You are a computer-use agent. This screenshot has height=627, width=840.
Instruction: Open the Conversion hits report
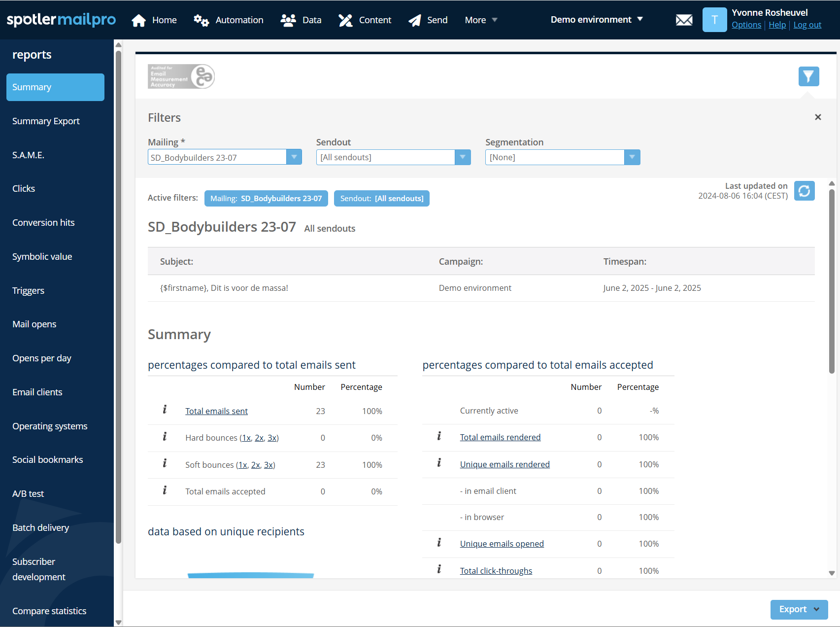tap(43, 223)
